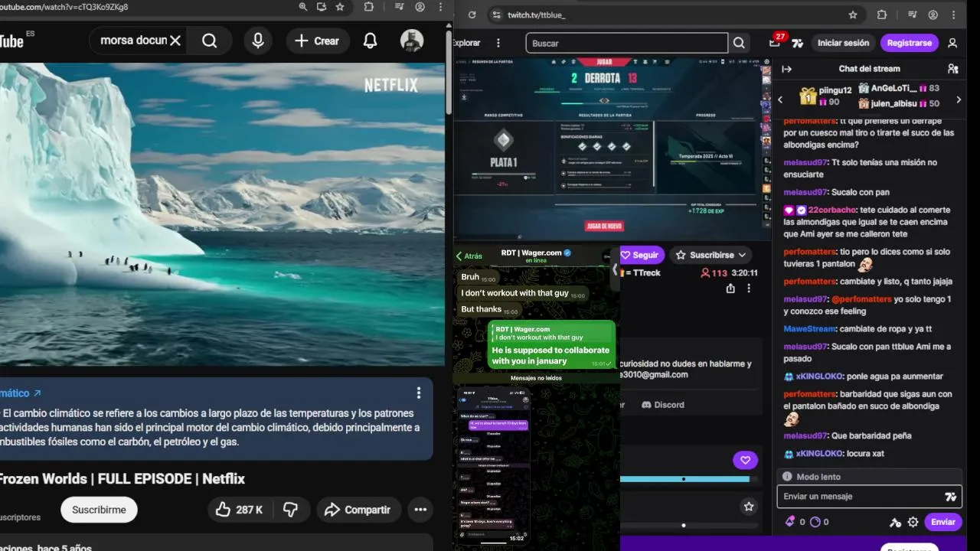Show previous gift leaderboard with left chevron
Viewport: 980px width, 551px height.
(780, 99)
